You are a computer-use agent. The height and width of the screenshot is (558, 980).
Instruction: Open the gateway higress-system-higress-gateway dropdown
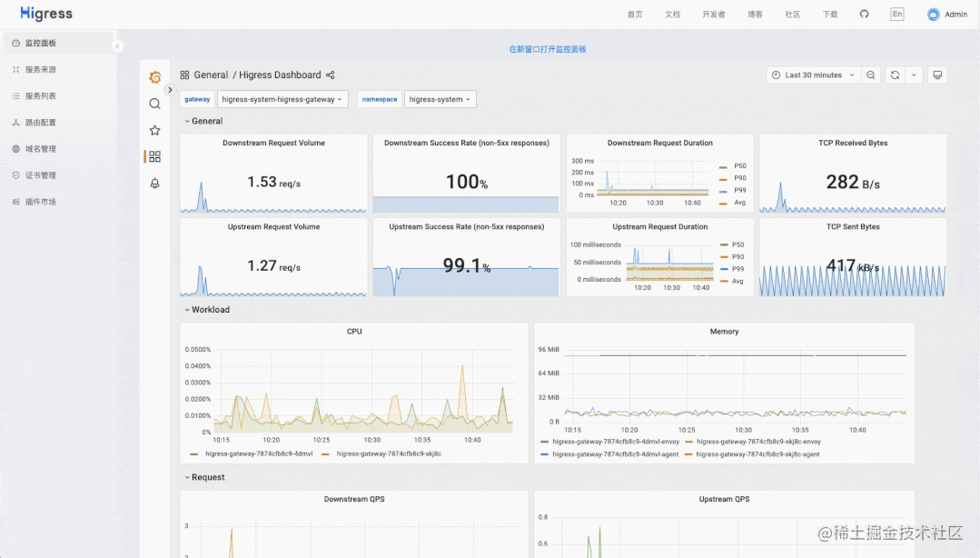(282, 99)
